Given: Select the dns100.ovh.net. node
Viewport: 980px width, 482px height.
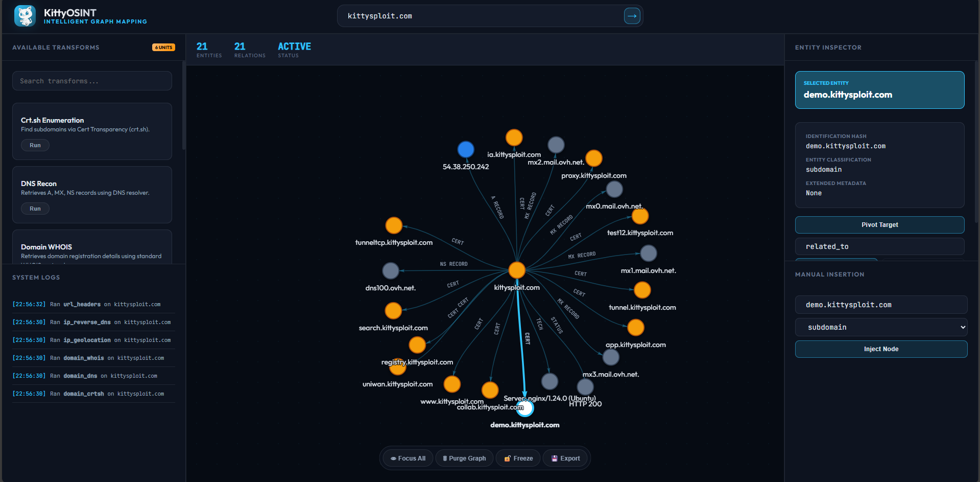Looking at the screenshot, I should coord(391,270).
